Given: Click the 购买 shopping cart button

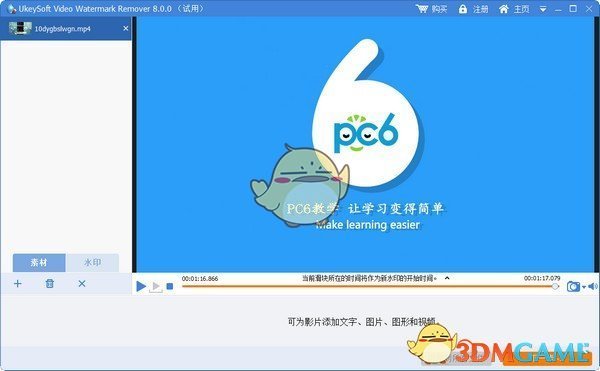Looking at the screenshot, I should pyautogui.click(x=431, y=9).
